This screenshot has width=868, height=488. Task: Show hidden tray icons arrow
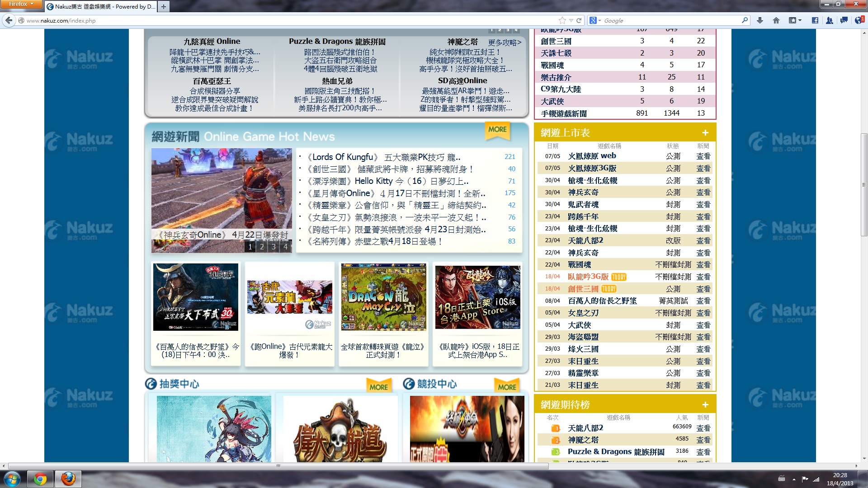[x=794, y=479]
